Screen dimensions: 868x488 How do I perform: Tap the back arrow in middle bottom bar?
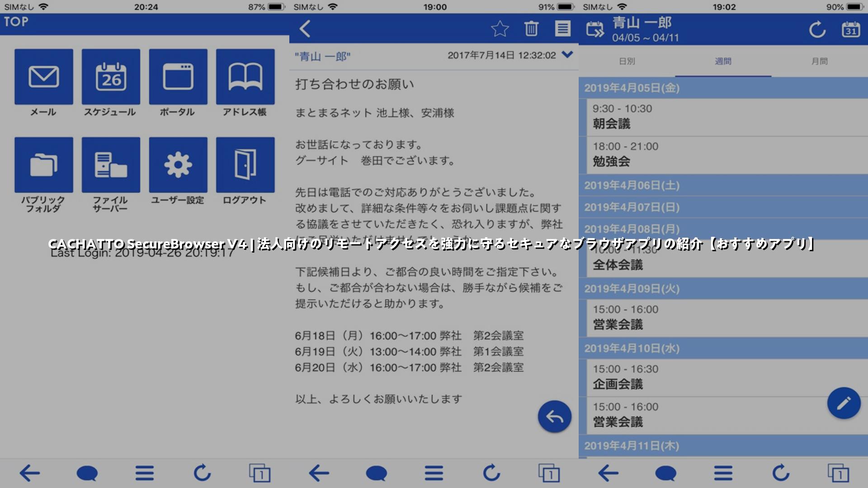pos(319,473)
